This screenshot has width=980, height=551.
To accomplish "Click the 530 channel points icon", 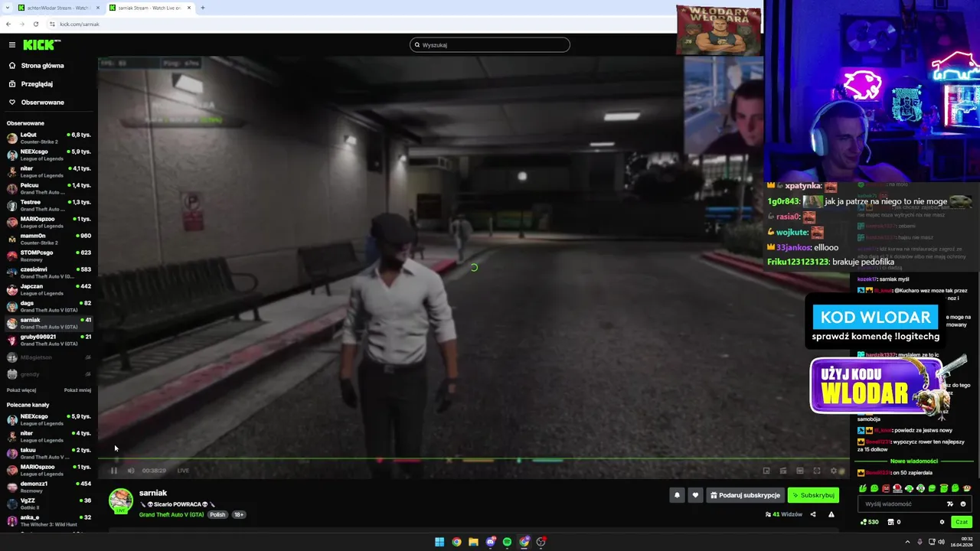I will pyautogui.click(x=869, y=522).
